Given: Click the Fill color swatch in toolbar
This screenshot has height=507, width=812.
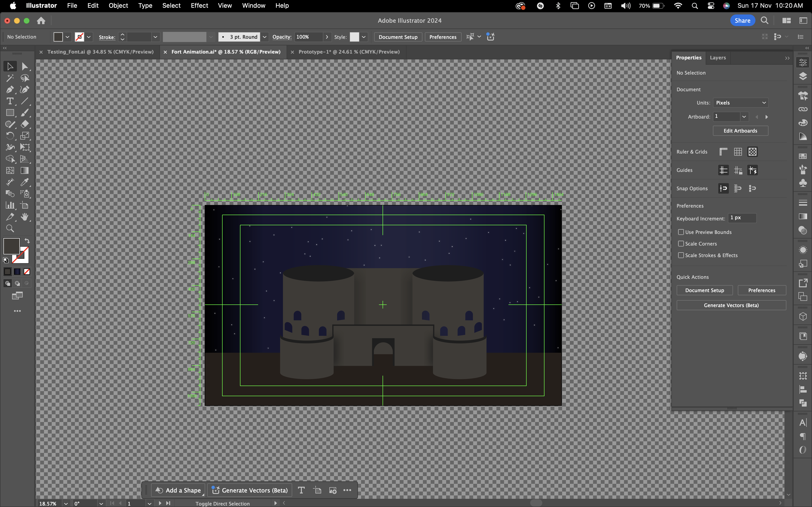Looking at the screenshot, I should (11, 246).
